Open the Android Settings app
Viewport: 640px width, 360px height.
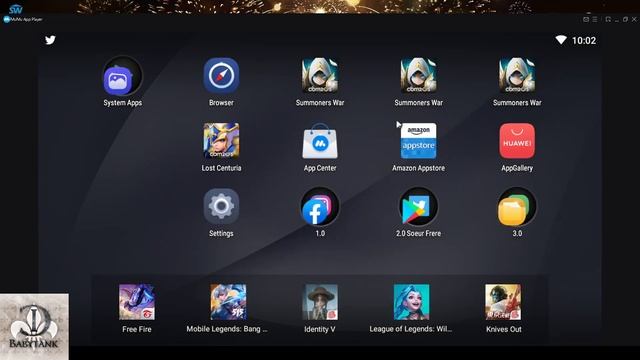tap(221, 207)
